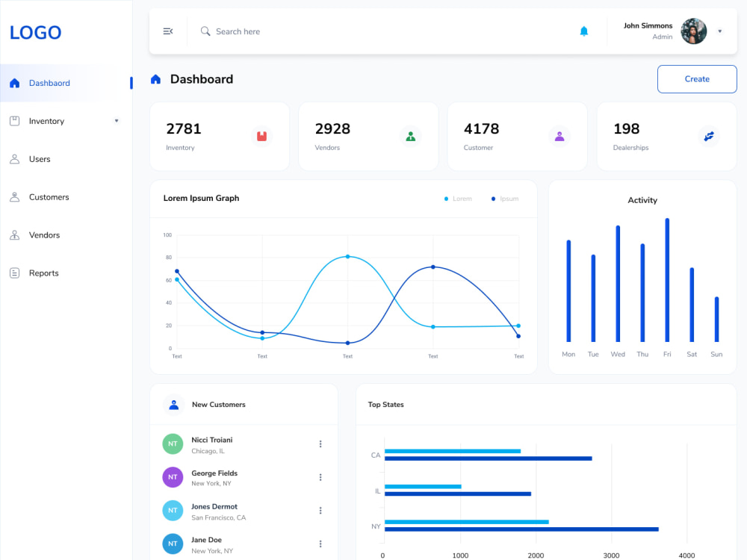
Task: Click the Lorem peak point at 80
Action: point(348,257)
